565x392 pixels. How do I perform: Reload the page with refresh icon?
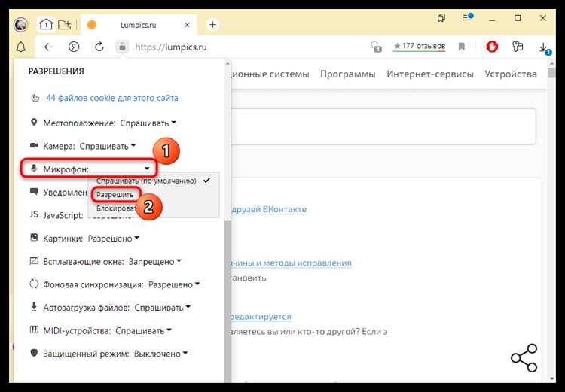pyautogui.click(x=99, y=47)
